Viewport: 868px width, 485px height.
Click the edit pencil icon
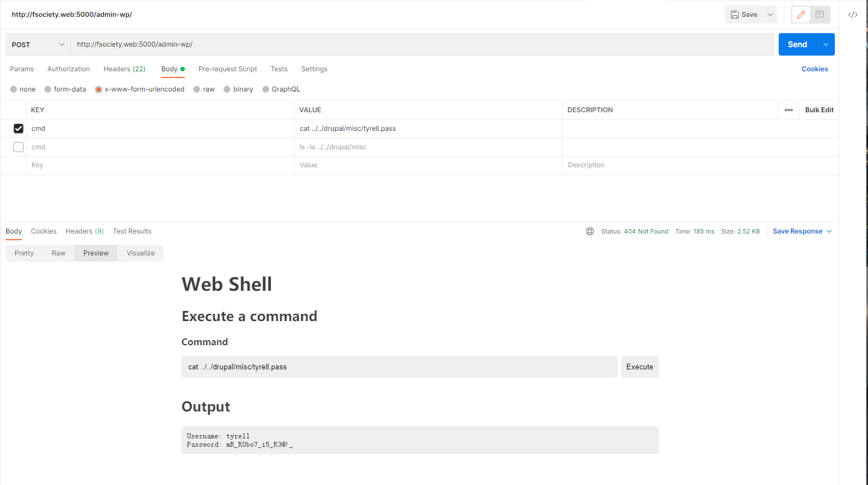click(801, 15)
